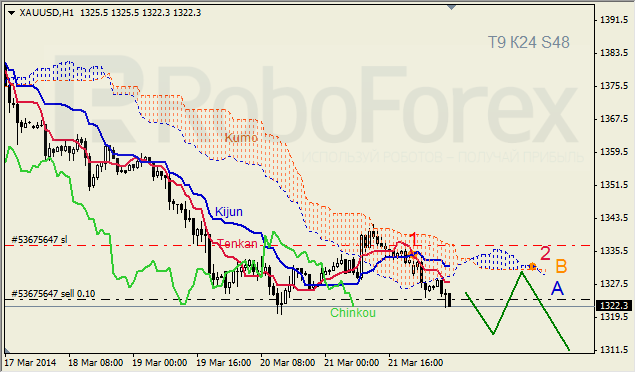Viewport: 636px width, 373px height.
Task: Click the 21 Mar 00:00 time label
Action: coord(352,362)
